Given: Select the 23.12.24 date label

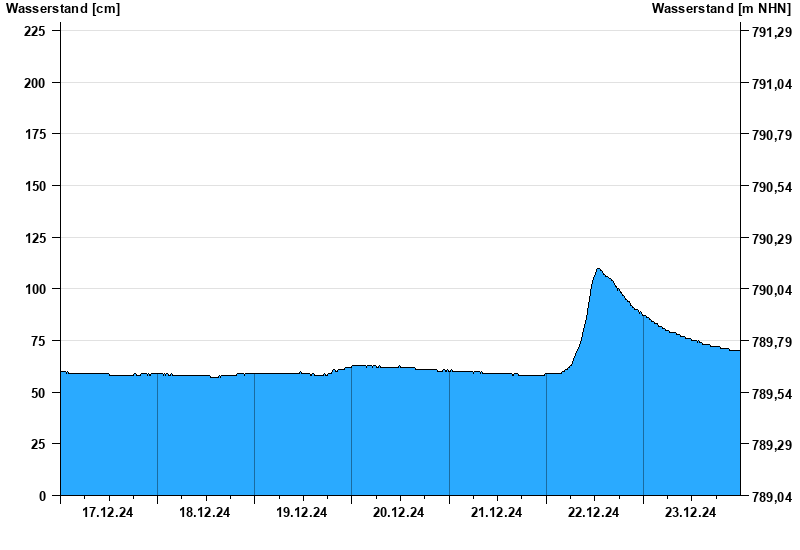Looking at the screenshot, I should [x=690, y=512].
